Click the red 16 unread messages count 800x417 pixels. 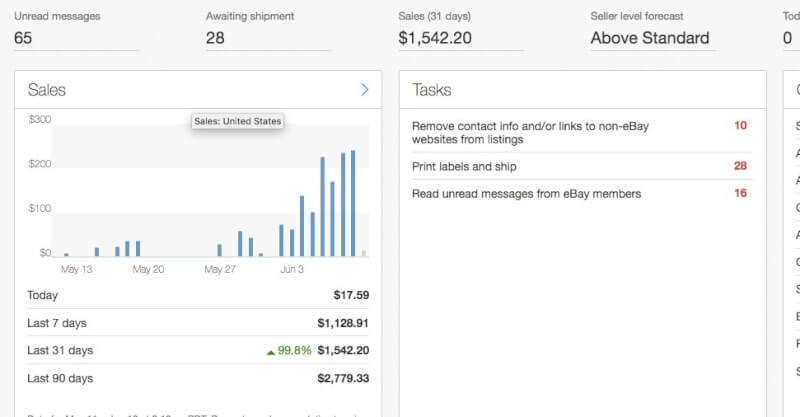pos(740,193)
